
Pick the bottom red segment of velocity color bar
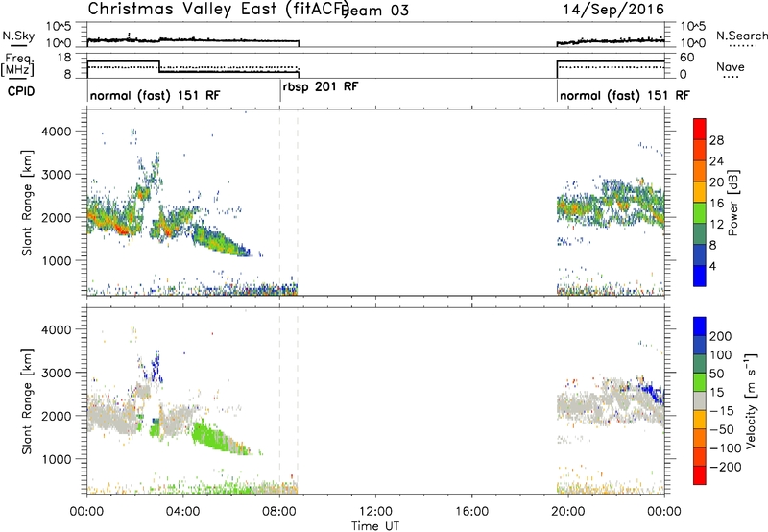700,475
